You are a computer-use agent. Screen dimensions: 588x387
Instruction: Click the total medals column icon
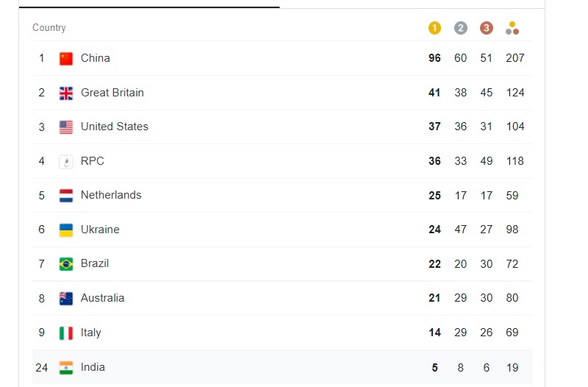[x=512, y=28]
